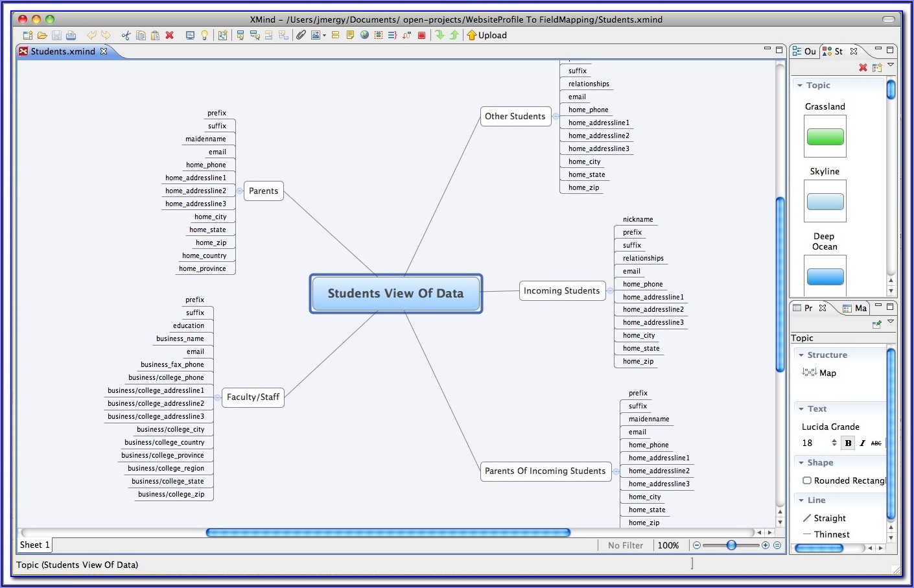
Task: Toggle strikethrough ABC text formatting
Action: click(x=876, y=443)
